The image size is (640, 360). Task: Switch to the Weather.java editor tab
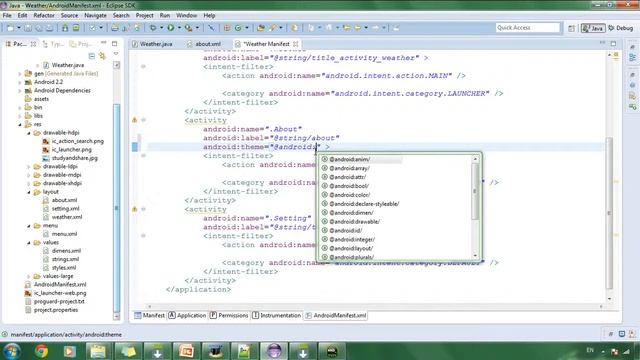[x=152, y=44]
